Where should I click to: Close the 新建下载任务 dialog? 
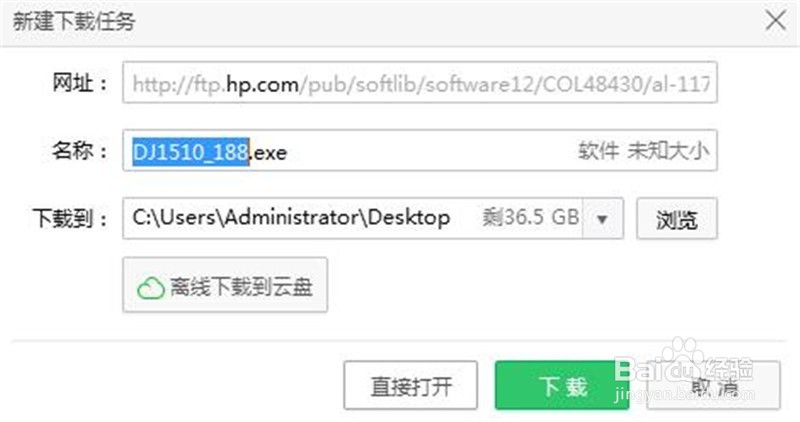pyautogui.click(x=776, y=21)
